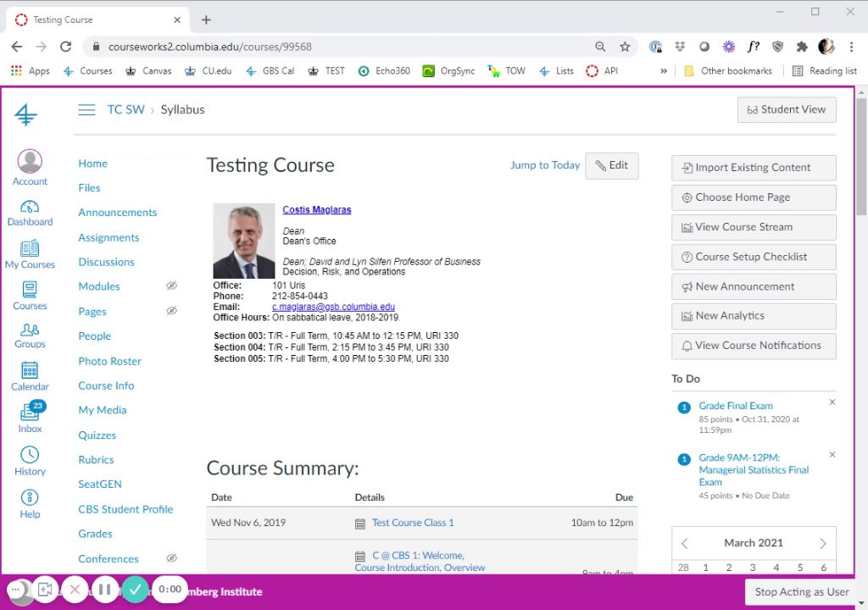Click the zoom magnifier icon in address bar
The height and width of the screenshot is (610, 868).
600,47
